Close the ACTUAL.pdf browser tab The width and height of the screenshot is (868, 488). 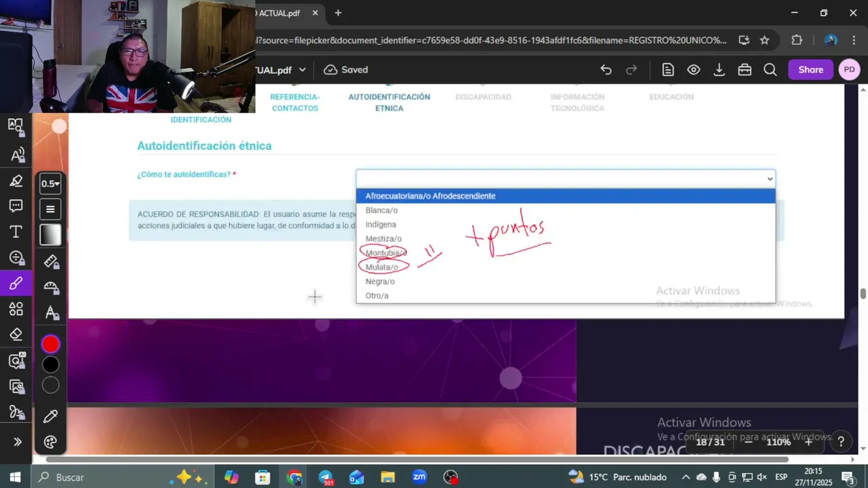(x=315, y=13)
